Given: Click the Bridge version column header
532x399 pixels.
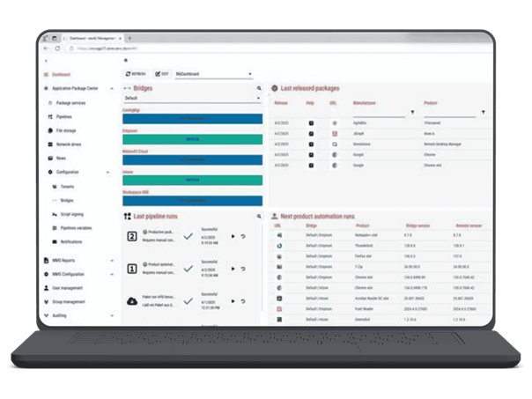Looking at the screenshot, I should tap(418, 225).
